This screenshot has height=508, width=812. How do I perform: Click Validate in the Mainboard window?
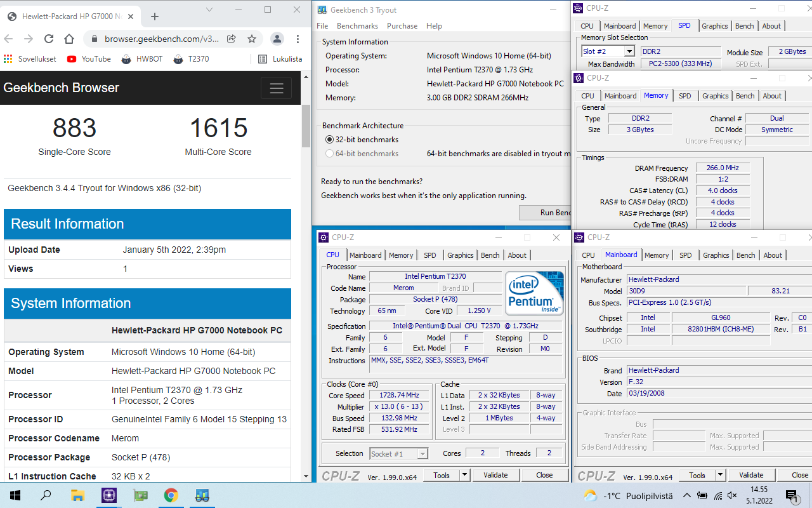point(751,475)
